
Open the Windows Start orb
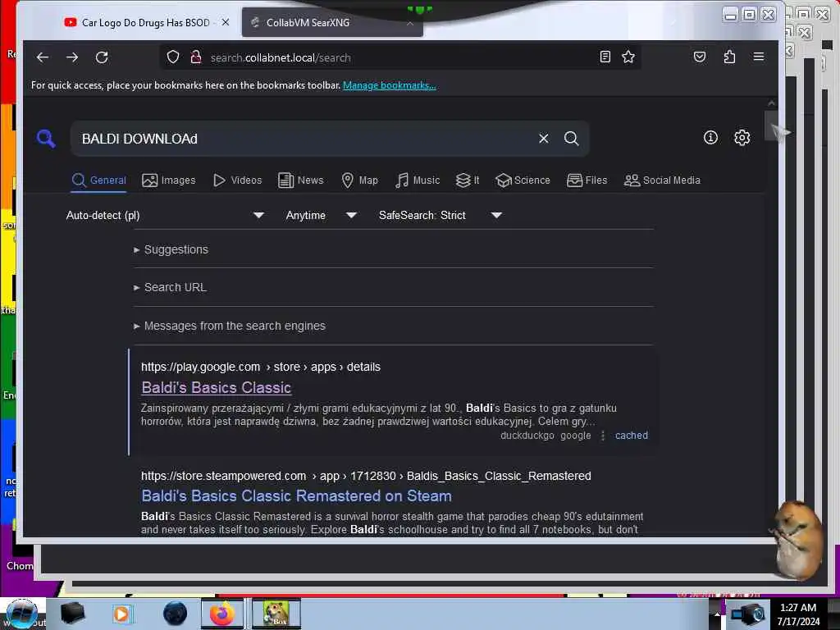coord(22,614)
